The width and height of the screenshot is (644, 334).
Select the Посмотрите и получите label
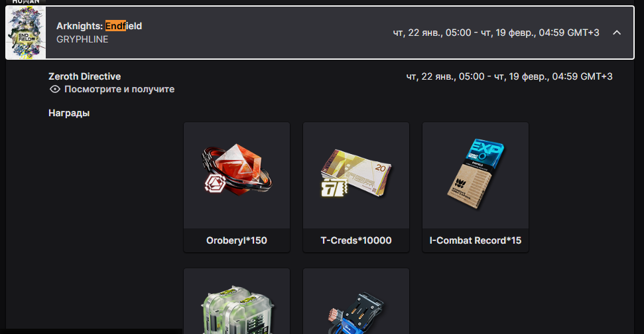[119, 89]
